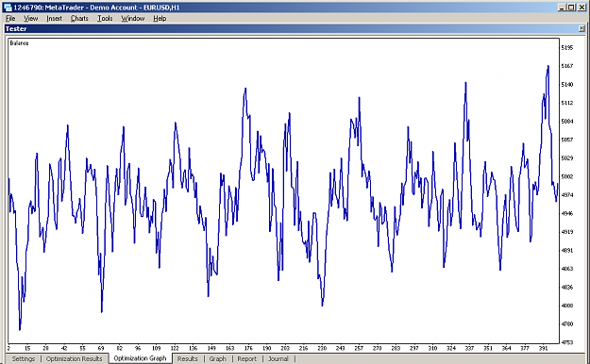Open the Journal tab
Screen dimensions: 590x364
pos(278,358)
